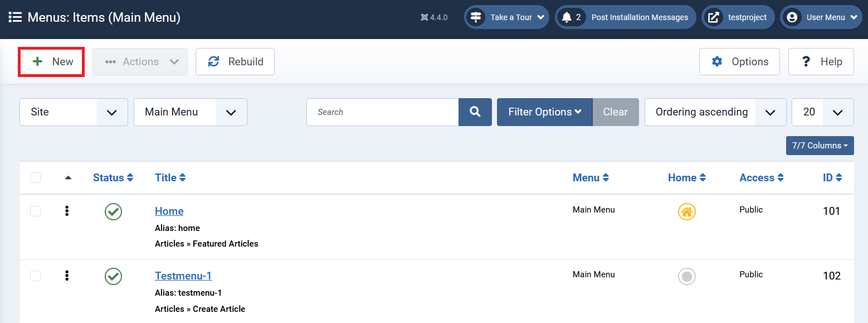
Task: Open the Ordering ascending sort dropdown
Action: [x=715, y=112]
